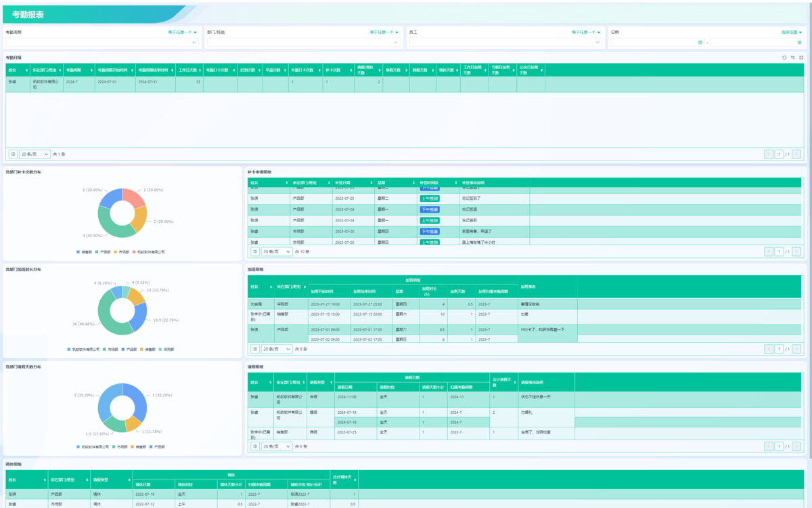
Task: Open the calendar icon in 日期 start field
Action: [700, 43]
